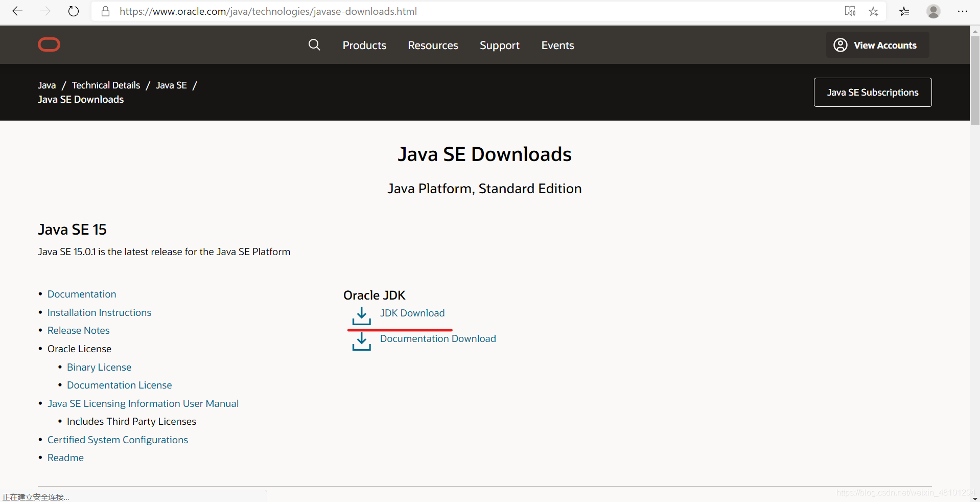This screenshot has height=502, width=980.
Task: Click the scrollbar up arrow
Action: tap(975, 31)
